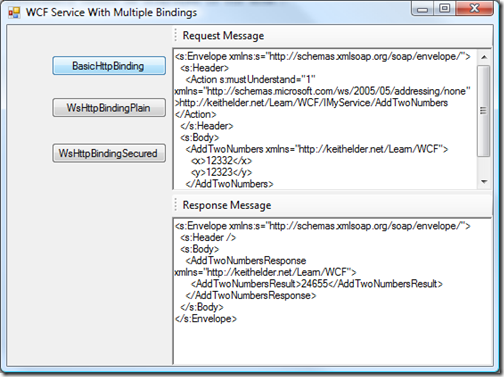Click the Response Message header label
This screenshot has height=377, width=504.
227,205
